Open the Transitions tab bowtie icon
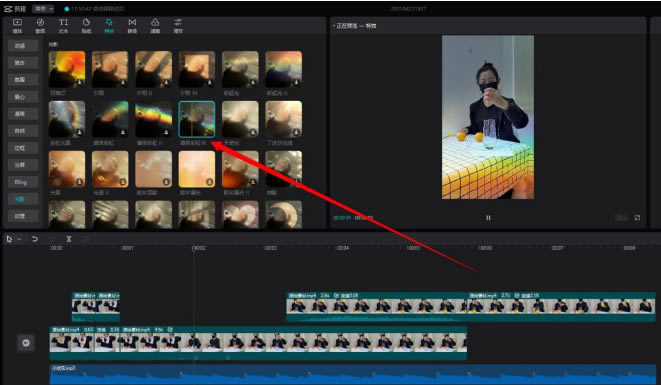This screenshot has height=385, width=661. click(x=132, y=25)
